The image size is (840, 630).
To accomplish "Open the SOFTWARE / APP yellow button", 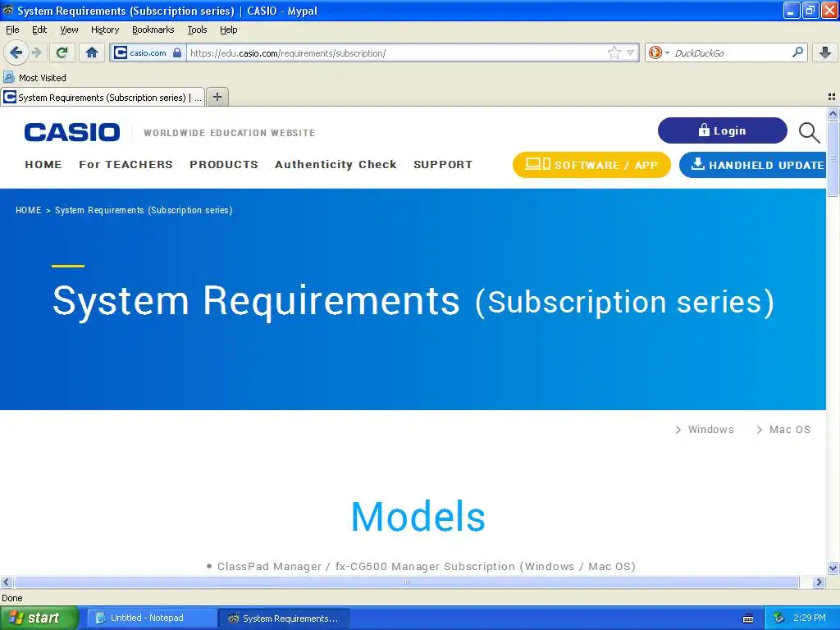I will 591,164.
